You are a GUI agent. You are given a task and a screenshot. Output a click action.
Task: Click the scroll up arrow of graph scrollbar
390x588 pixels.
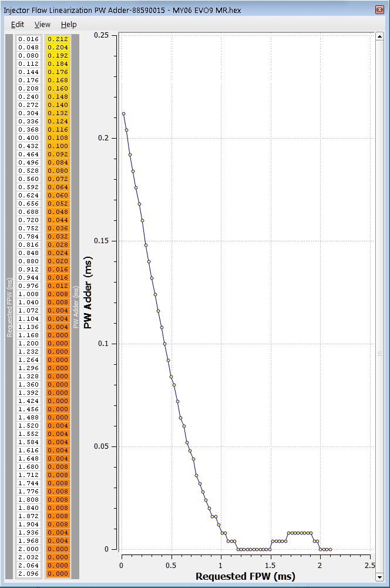coord(379,36)
